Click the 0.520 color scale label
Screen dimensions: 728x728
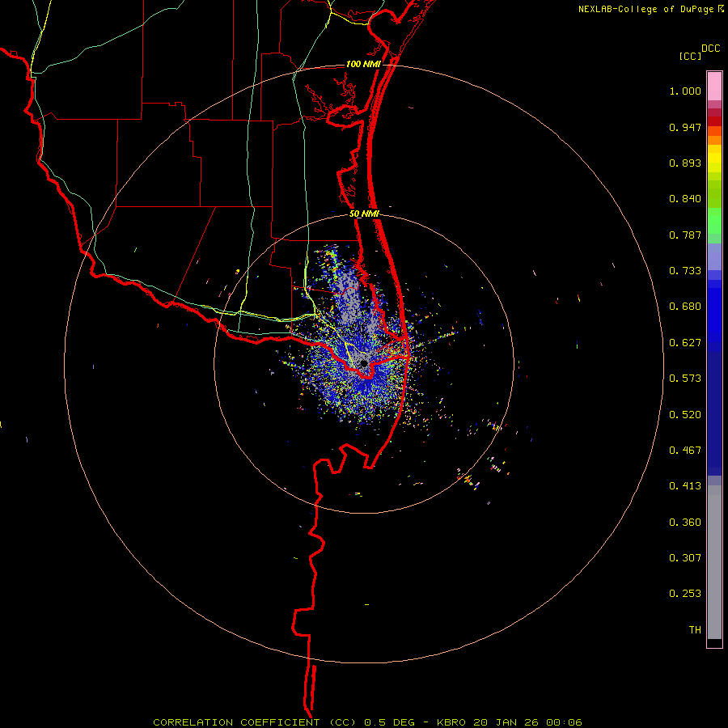click(685, 415)
